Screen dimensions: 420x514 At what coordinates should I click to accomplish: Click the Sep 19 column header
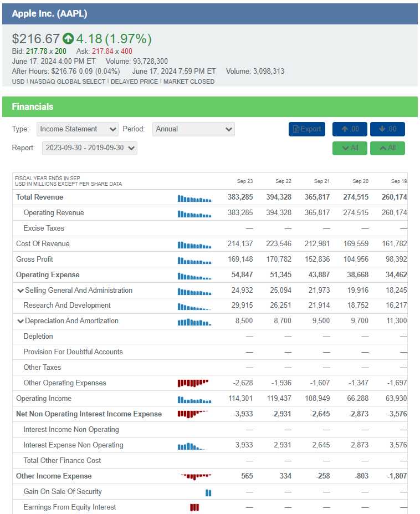399,181
